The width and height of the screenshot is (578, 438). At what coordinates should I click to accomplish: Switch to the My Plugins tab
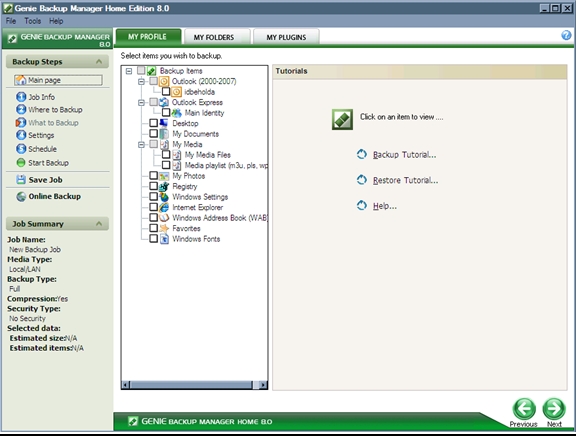pyautogui.click(x=286, y=37)
